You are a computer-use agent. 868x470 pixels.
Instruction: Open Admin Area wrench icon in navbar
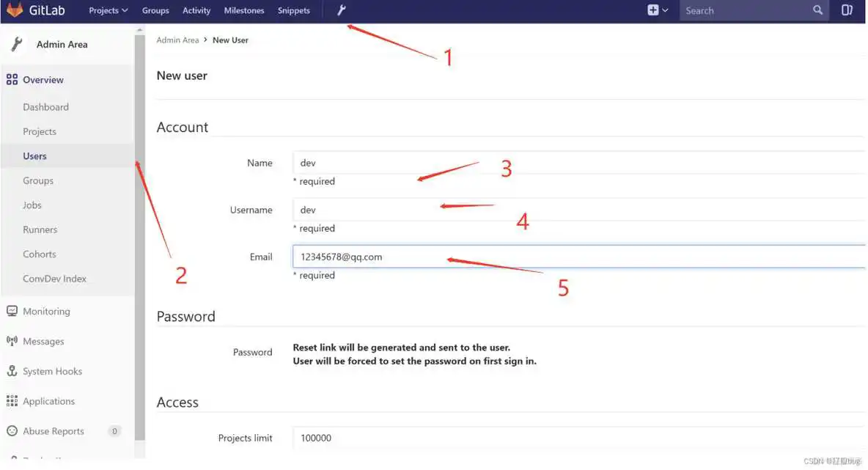(341, 10)
